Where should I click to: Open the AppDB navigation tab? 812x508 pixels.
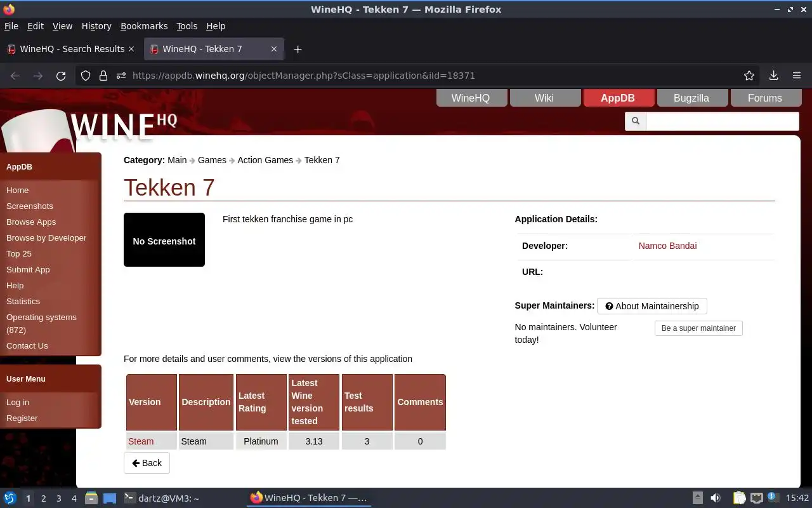tap(618, 98)
